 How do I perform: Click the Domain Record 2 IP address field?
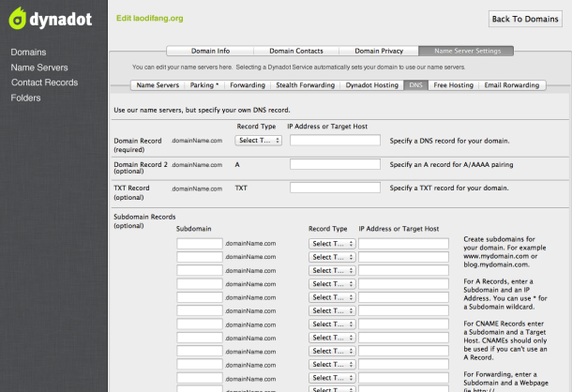335,164
